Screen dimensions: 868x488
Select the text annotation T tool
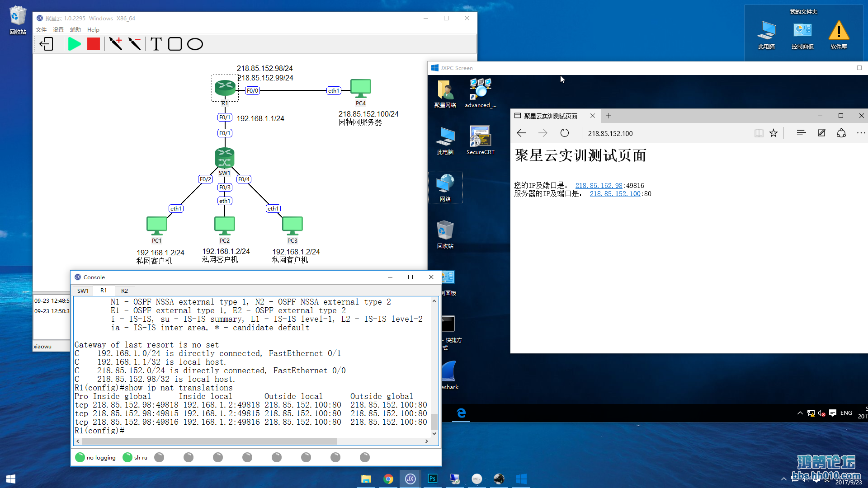point(156,44)
